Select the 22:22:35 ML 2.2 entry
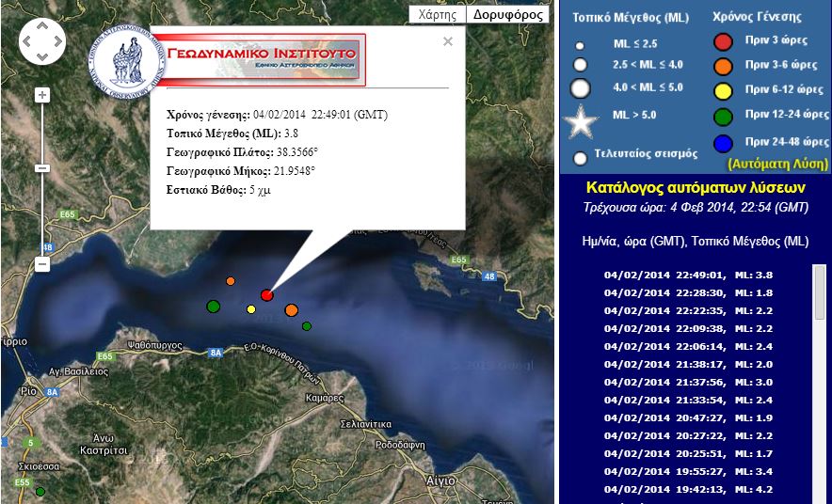Image resolution: width=832 pixels, height=504 pixels. click(688, 311)
